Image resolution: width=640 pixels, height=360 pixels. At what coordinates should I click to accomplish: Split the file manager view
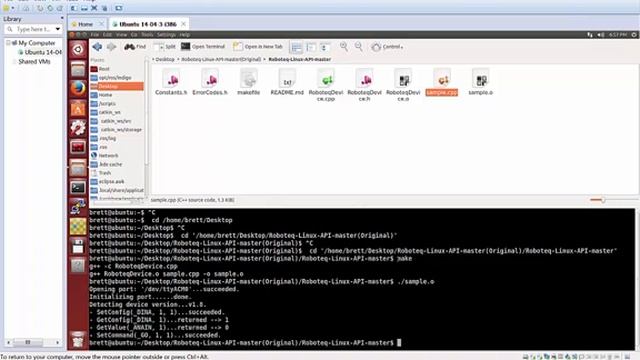[x=165, y=47]
